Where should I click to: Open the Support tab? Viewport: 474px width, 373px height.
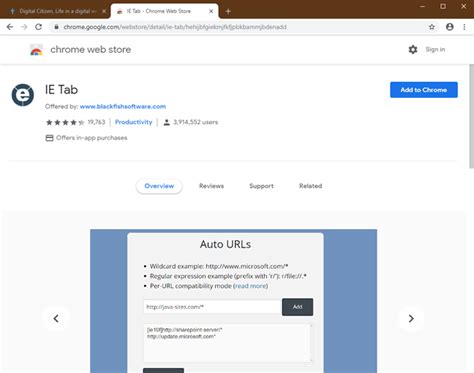(x=261, y=186)
